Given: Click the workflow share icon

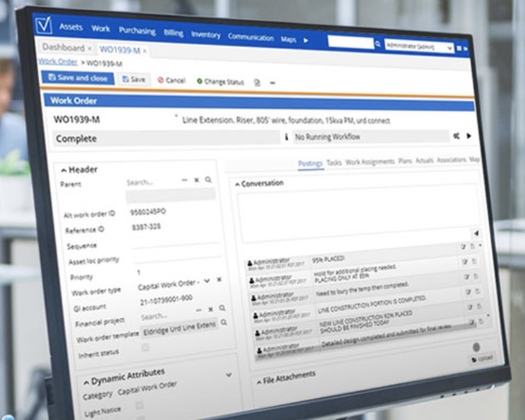Looking at the screenshot, I should [x=456, y=136].
